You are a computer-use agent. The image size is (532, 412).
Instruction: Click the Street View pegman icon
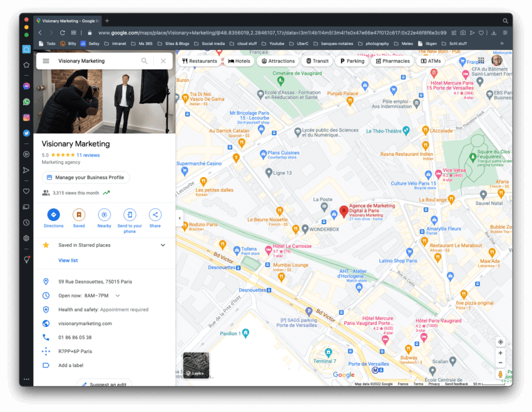(500, 374)
